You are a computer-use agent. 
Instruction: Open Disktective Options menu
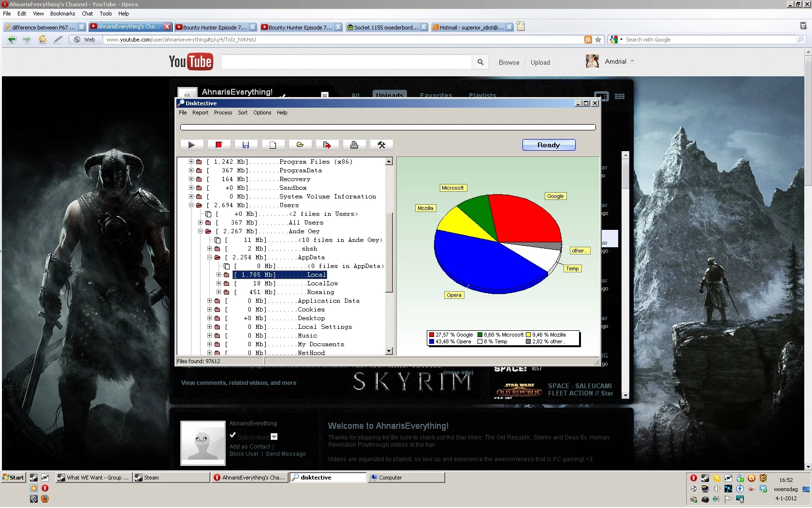[262, 113]
